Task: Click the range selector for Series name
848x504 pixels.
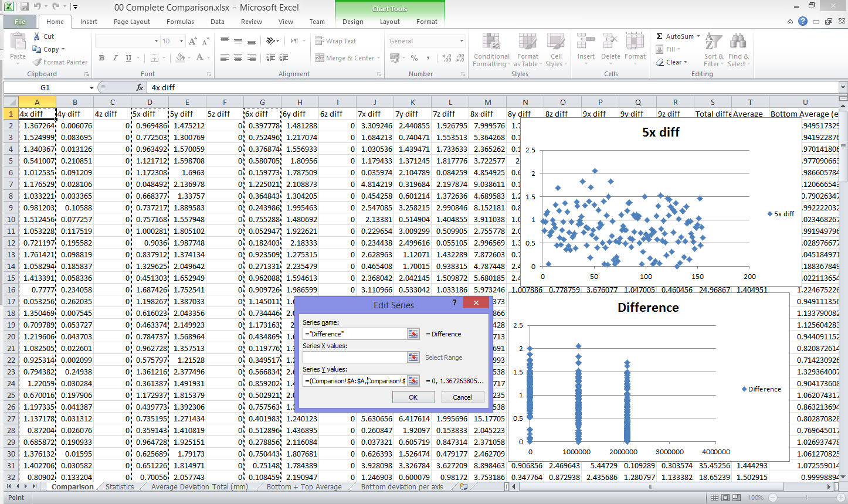Action: tap(413, 333)
